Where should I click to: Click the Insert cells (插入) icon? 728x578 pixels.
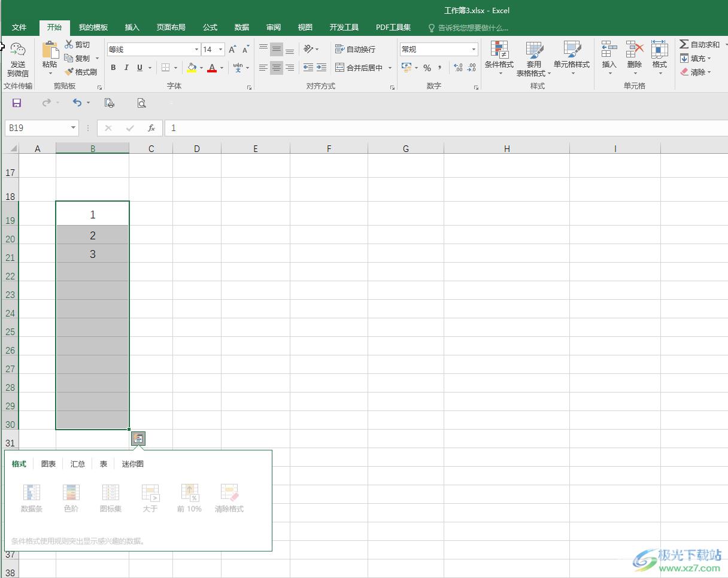pyautogui.click(x=609, y=50)
